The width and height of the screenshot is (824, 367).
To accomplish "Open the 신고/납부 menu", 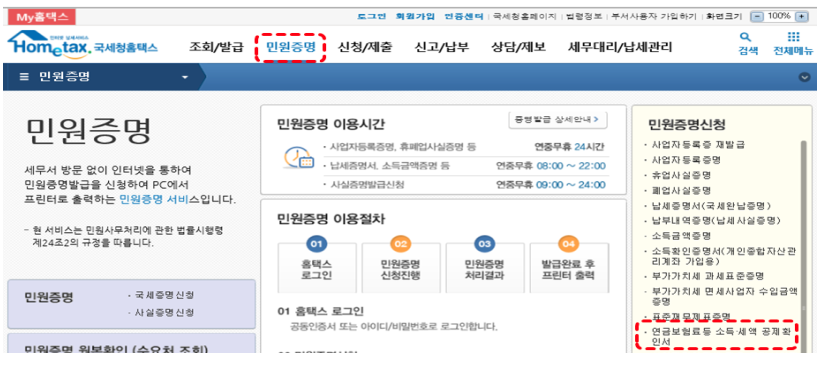I will pos(441,47).
